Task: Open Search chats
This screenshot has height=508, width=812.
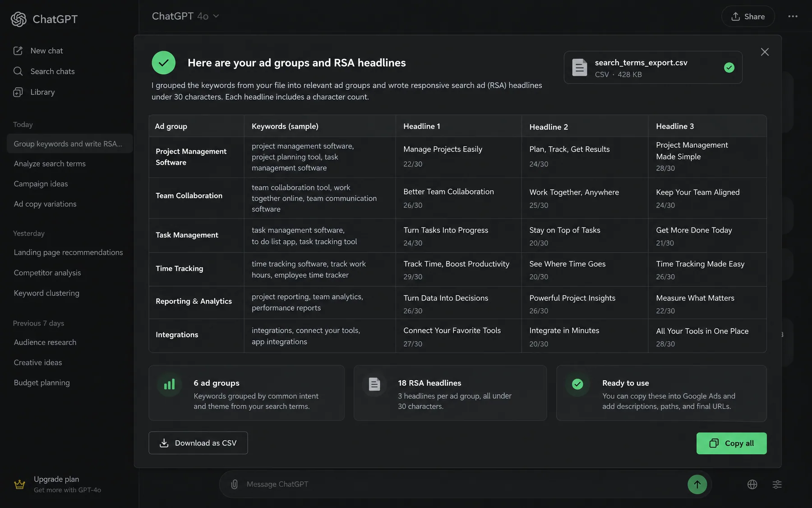Action: tap(44, 71)
